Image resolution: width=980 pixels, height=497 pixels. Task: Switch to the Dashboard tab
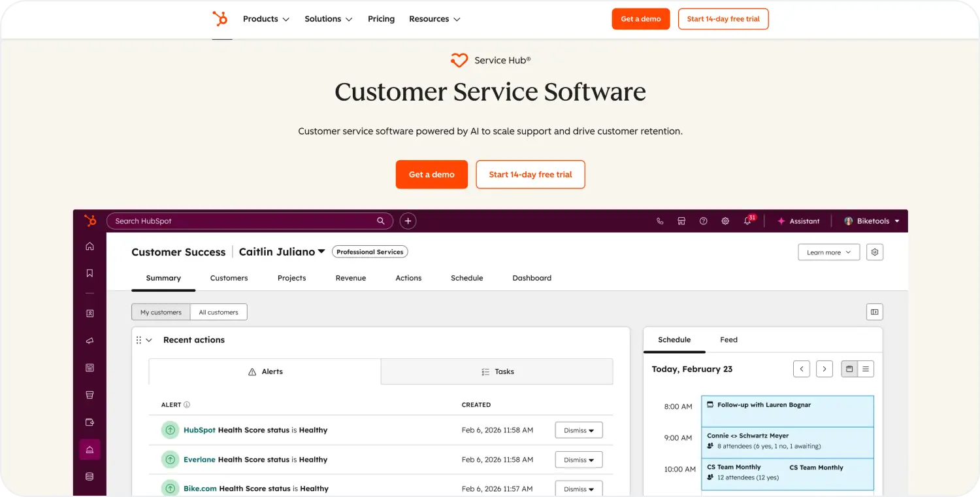[x=532, y=278]
